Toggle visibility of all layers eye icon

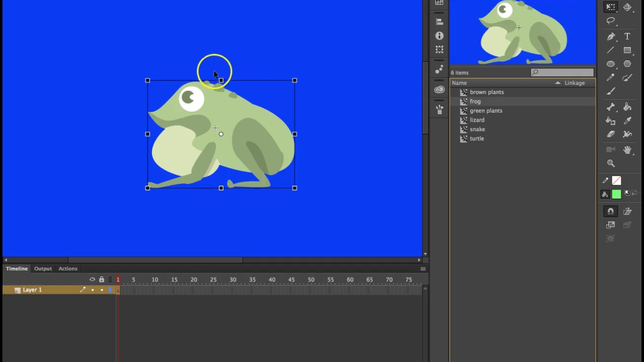pyautogui.click(x=92, y=280)
